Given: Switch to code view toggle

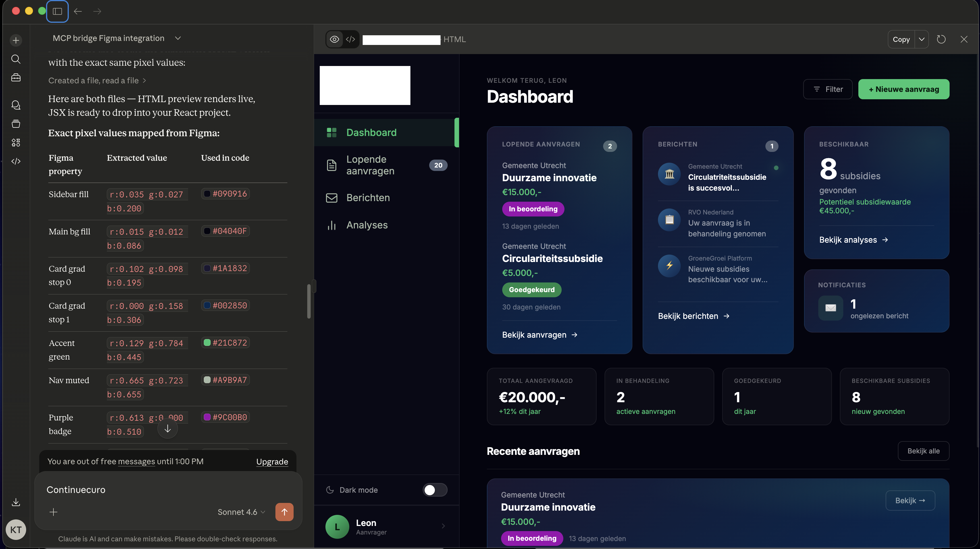Looking at the screenshot, I should pyautogui.click(x=350, y=39).
